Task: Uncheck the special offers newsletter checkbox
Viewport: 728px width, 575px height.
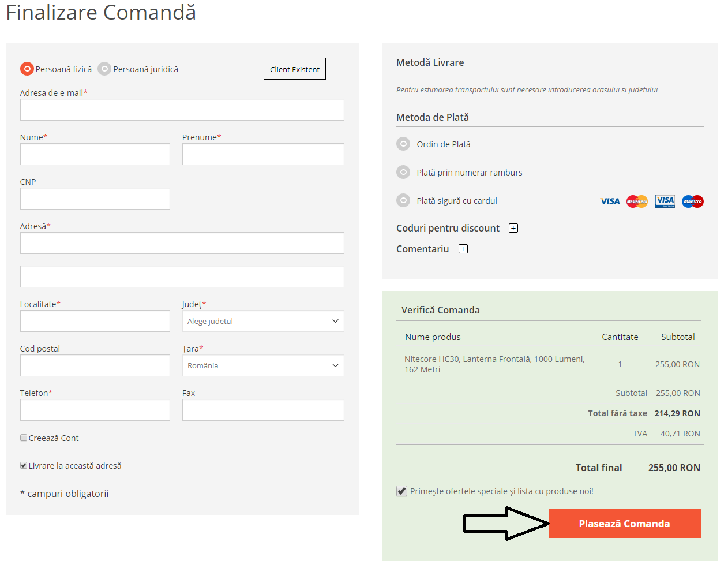Action: pyautogui.click(x=402, y=491)
